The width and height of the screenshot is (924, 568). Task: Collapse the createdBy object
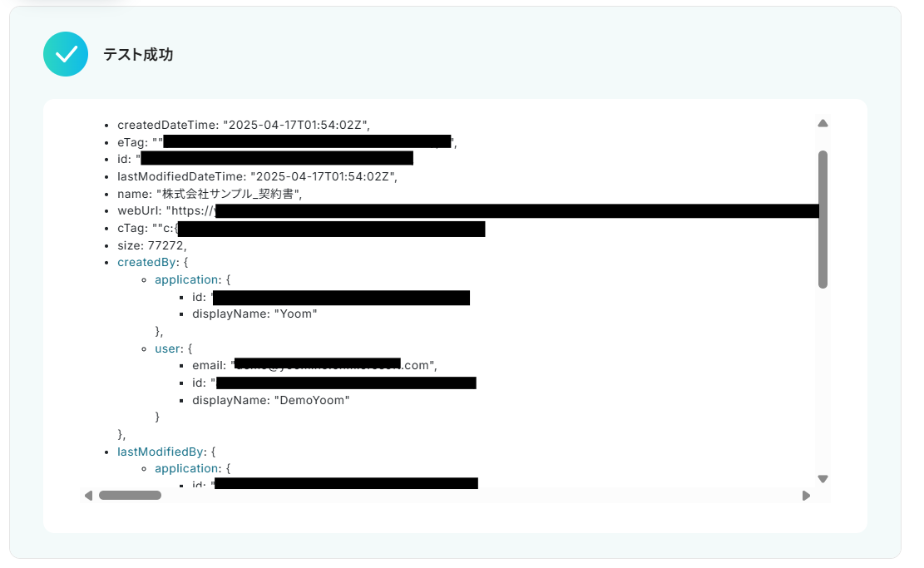[x=146, y=262]
